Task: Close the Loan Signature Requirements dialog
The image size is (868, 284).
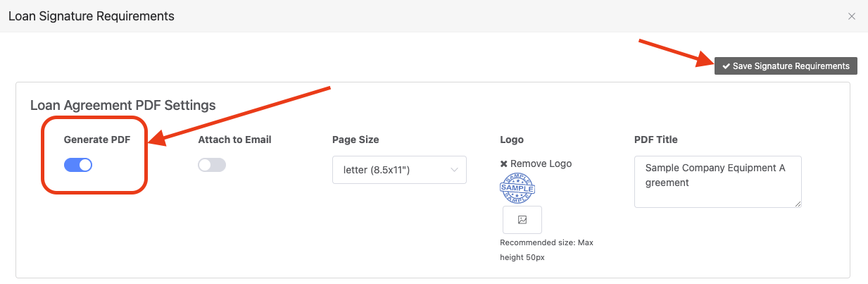Action: (x=852, y=16)
